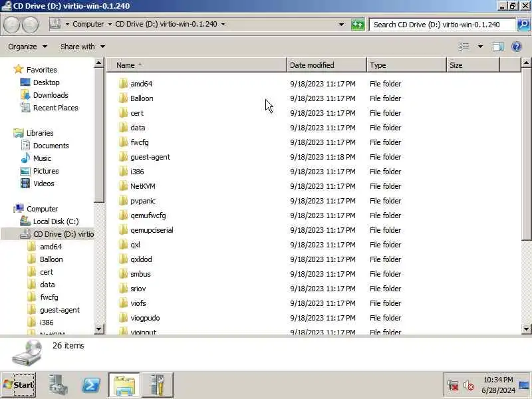Open the amd64 folder in file list
The image size is (532, 399).
tap(141, 84)
